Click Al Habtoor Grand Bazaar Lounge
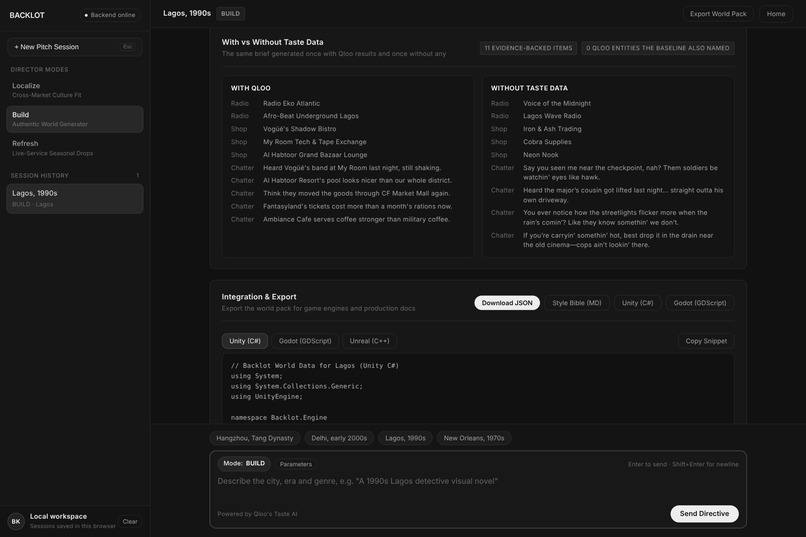806x537 pixels. 315,155
